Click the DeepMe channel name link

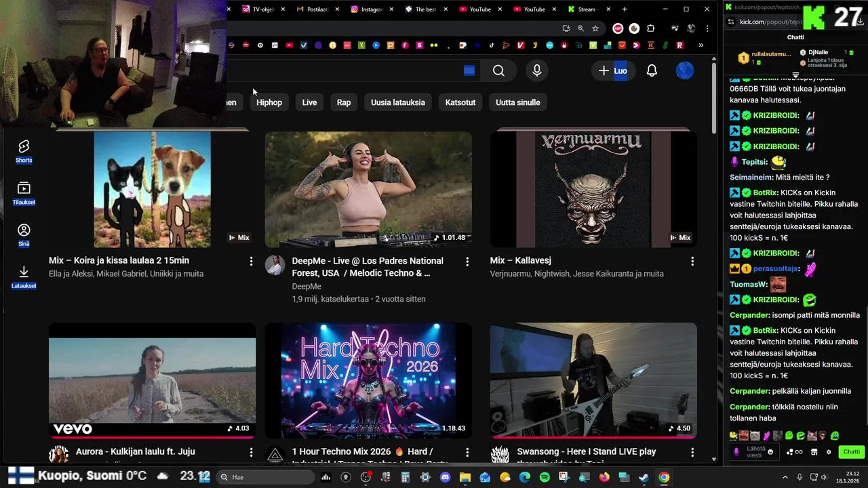pyautogui.click(x=307, y=286)
